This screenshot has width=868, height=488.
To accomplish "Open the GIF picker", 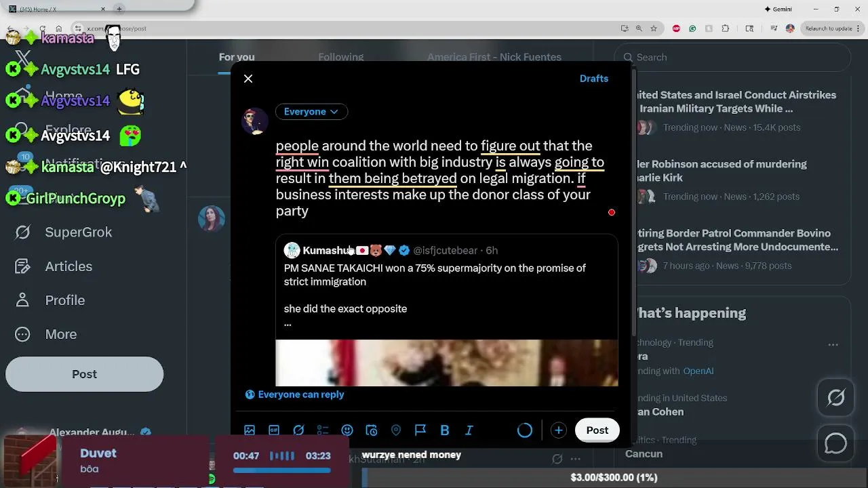I will pos(274,430).
